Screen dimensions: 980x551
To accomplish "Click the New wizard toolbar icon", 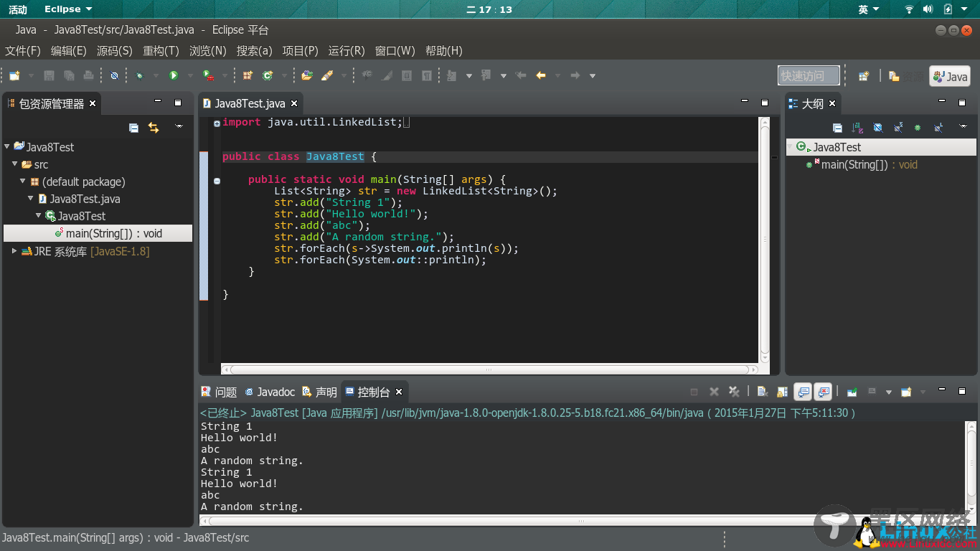I will [x=14, y=75].
